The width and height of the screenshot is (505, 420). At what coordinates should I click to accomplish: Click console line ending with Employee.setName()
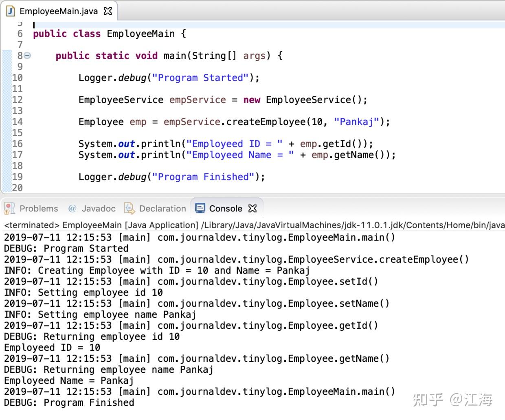pyautogui.click(x=197, y=303)
